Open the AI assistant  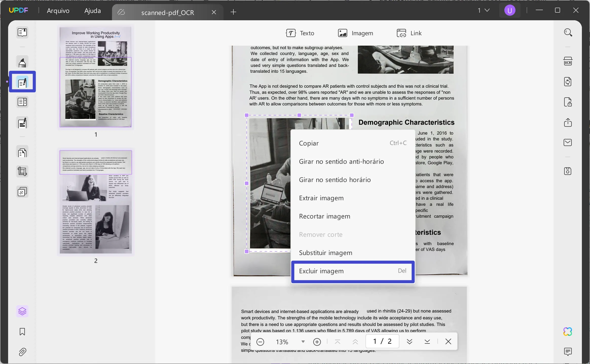pos(568,332)
